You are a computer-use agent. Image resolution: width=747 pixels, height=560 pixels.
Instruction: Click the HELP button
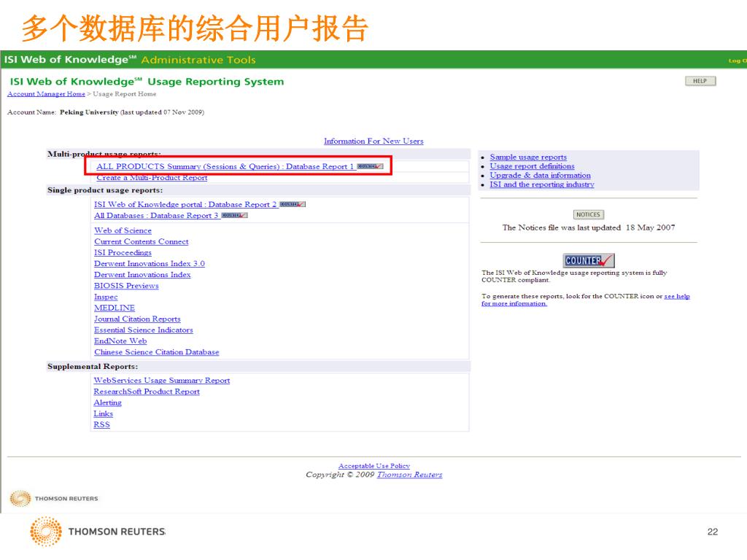tap(700, 81)
